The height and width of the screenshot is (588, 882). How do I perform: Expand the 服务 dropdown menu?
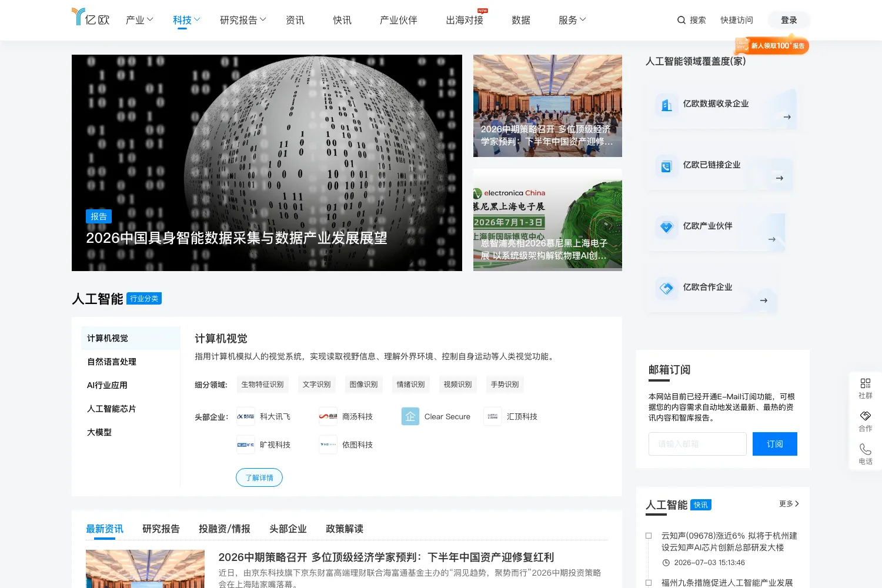[572, 20]
